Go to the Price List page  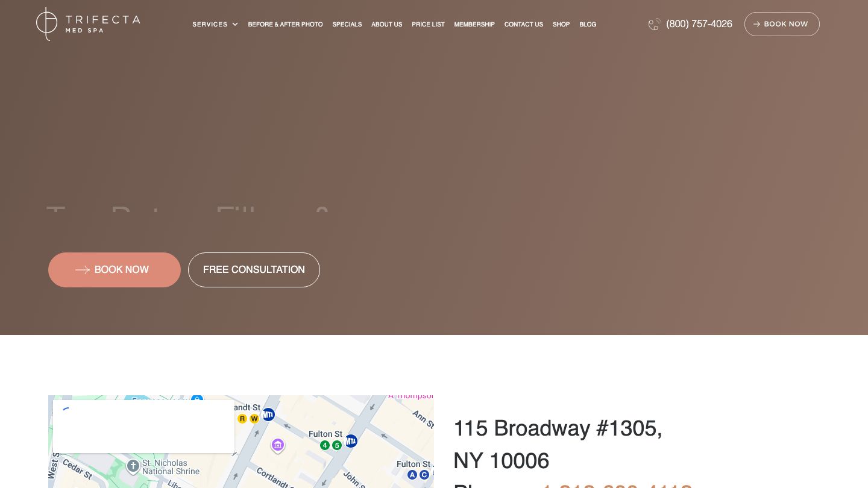(428, 24)
